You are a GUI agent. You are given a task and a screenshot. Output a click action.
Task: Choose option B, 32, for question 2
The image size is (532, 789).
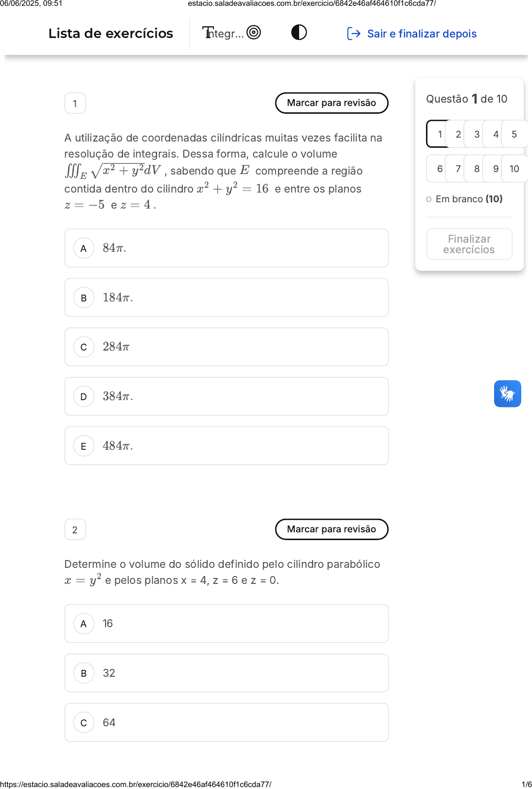tap(226, 673)
